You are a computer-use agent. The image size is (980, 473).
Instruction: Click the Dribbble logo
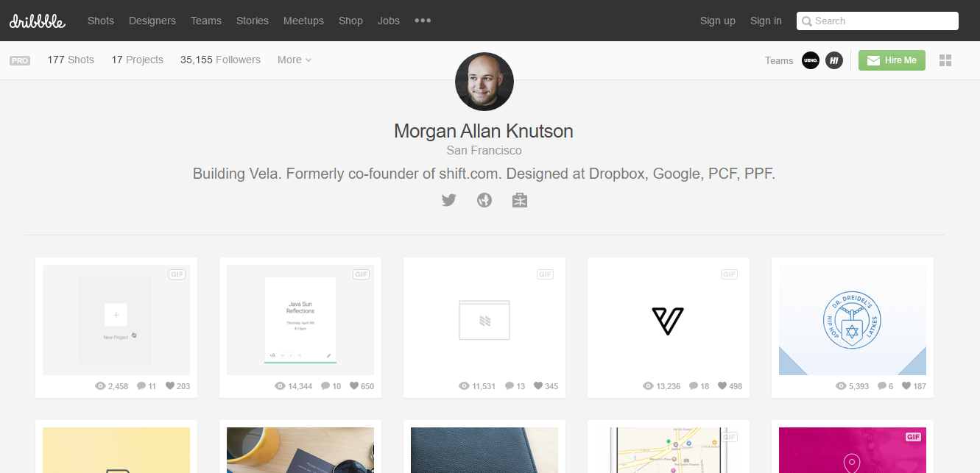pyautogui.click(x=38, y=21)
